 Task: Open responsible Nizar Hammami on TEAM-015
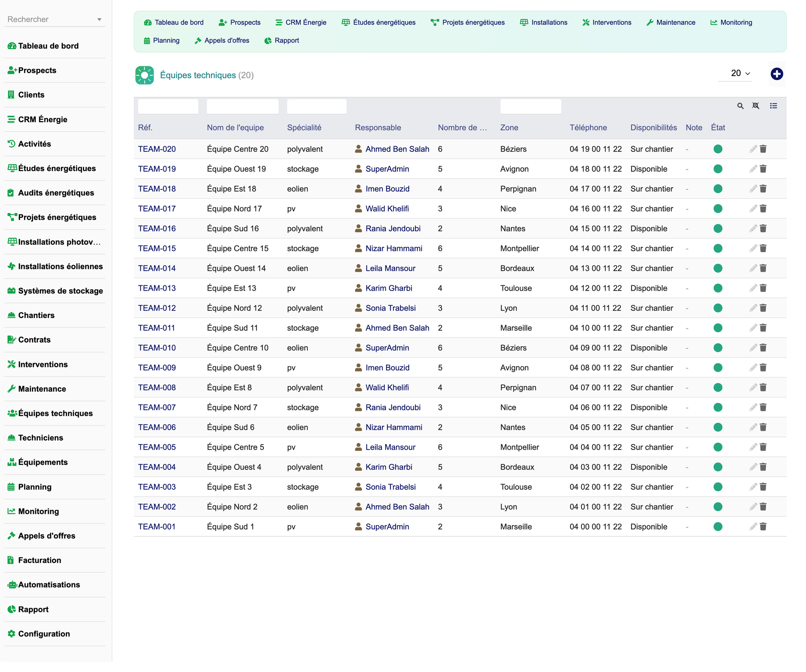(394, 248)
